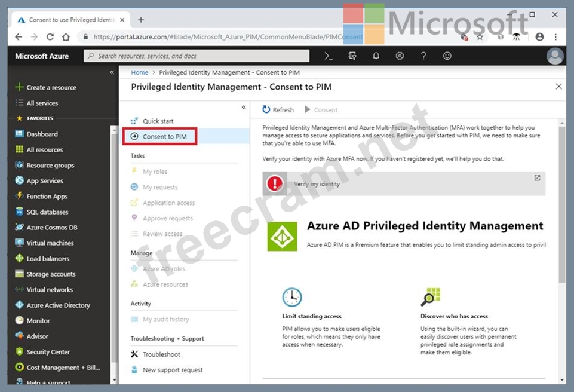Click Refresh in the blade toolbar
Screen dimensions: 574x392
(278, 110)
